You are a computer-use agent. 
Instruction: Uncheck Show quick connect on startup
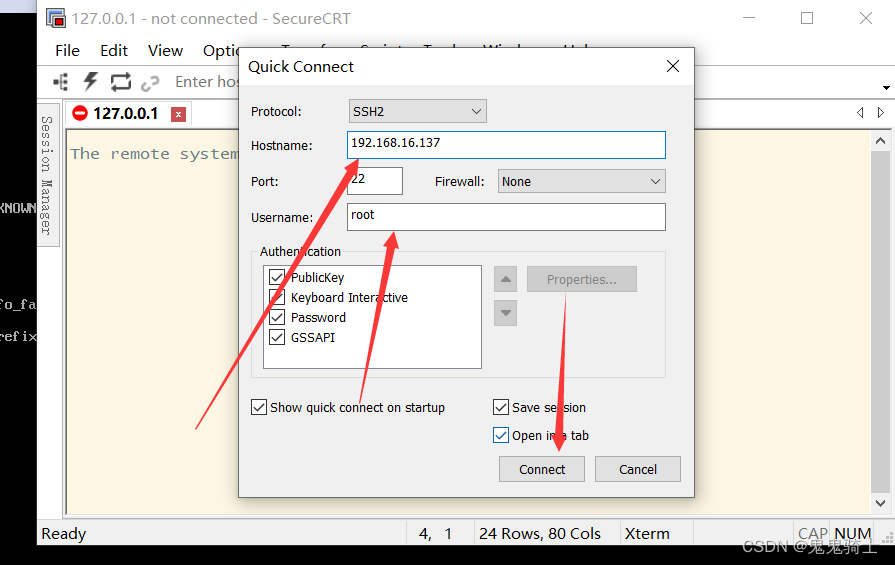pos(259,407)
